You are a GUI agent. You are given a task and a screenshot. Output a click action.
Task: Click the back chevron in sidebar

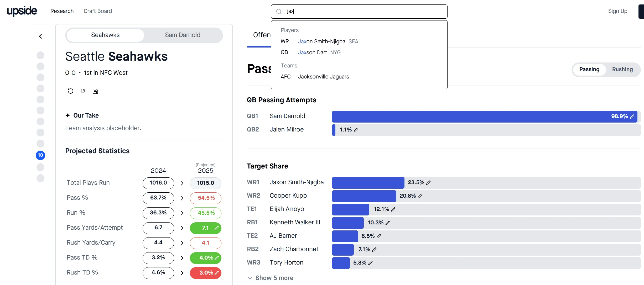tap(40, 36)
